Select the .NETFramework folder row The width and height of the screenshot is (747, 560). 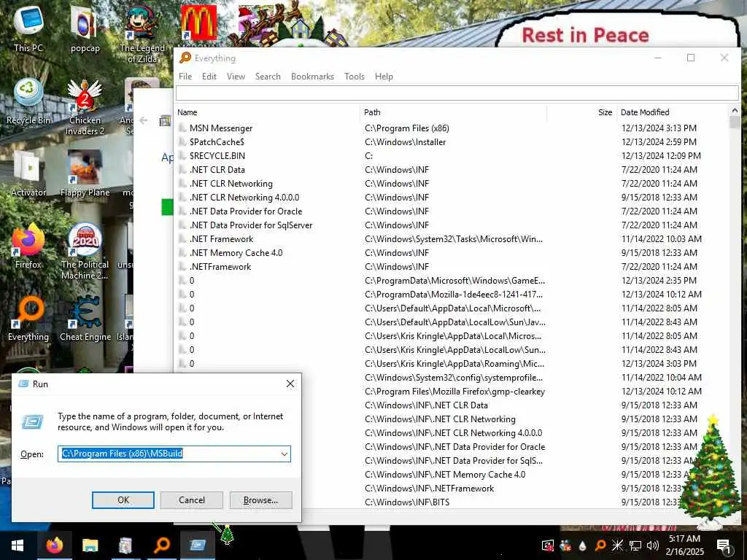[451, 267]
